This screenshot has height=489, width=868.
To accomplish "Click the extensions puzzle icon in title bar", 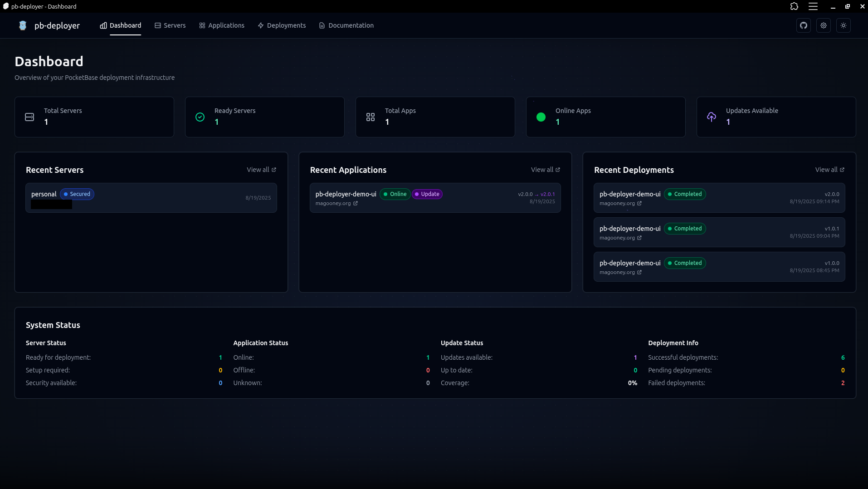I will [794, 6].
